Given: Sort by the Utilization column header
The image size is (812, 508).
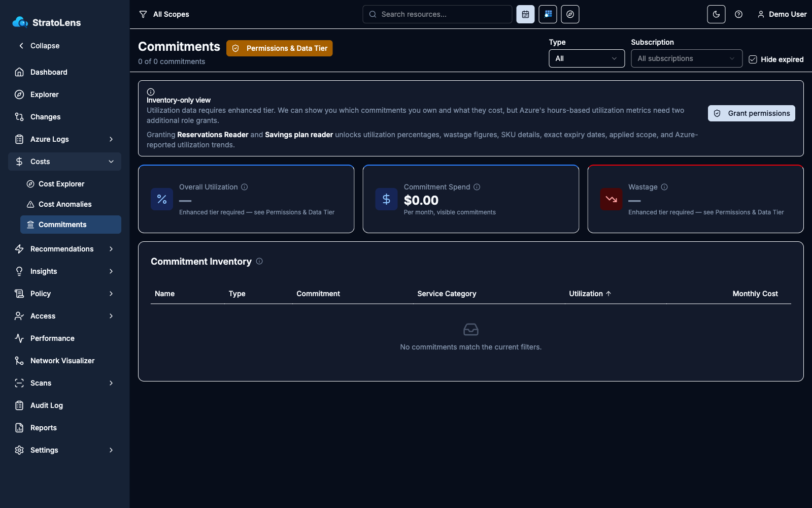Looking at the screenshot, I should (x=590, y=294).
